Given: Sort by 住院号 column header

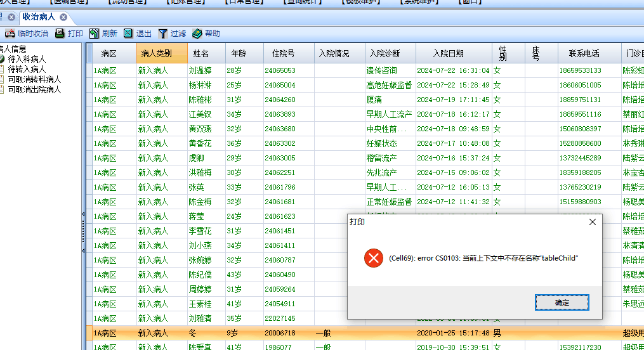Looking at the screenshot, I should point(289,53).
